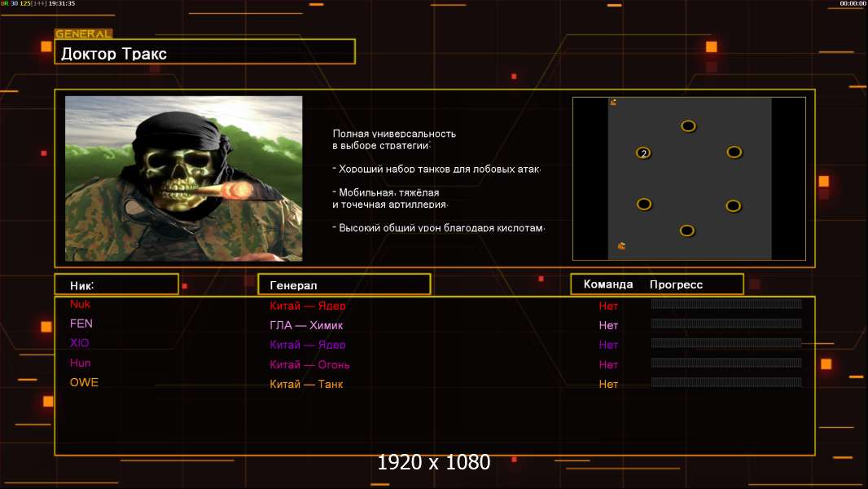
Task: Select player FEN in the list
Action: (81, 324)
